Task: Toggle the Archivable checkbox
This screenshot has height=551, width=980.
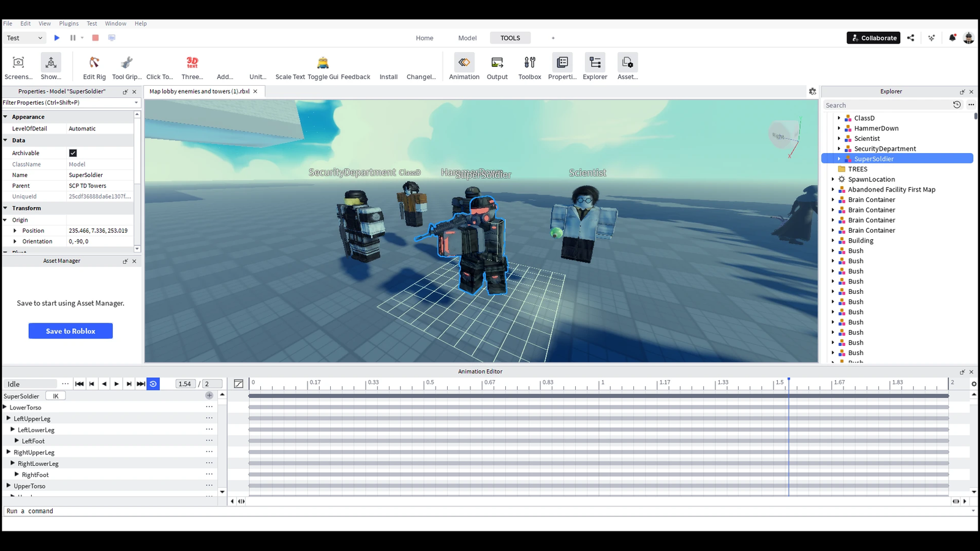Action: tap(73, 153)
